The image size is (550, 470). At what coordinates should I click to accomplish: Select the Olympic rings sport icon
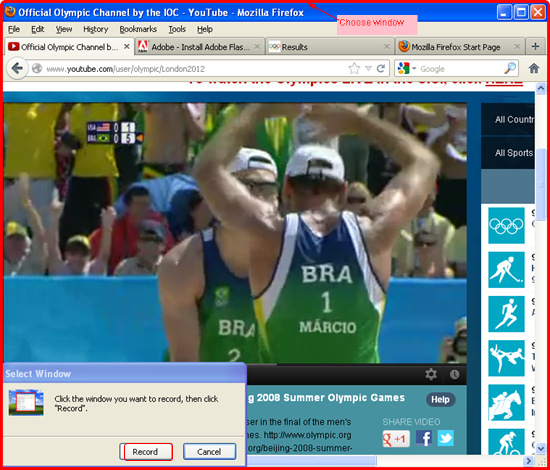(506, 226)
